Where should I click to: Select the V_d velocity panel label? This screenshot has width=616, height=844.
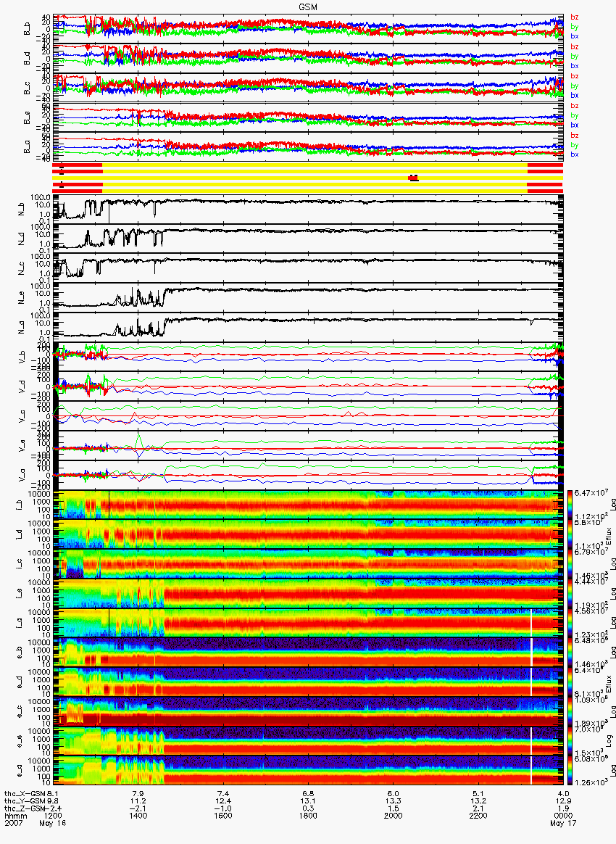22,387
